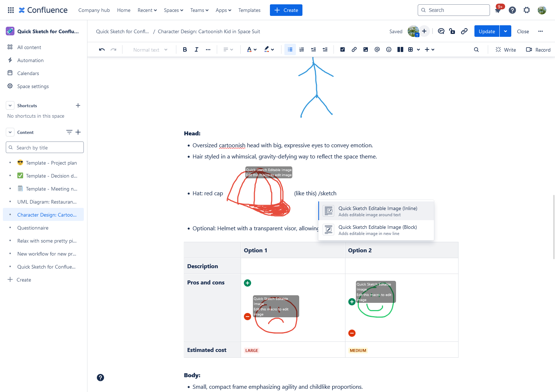Click the Confluence logo

point(43,10)
